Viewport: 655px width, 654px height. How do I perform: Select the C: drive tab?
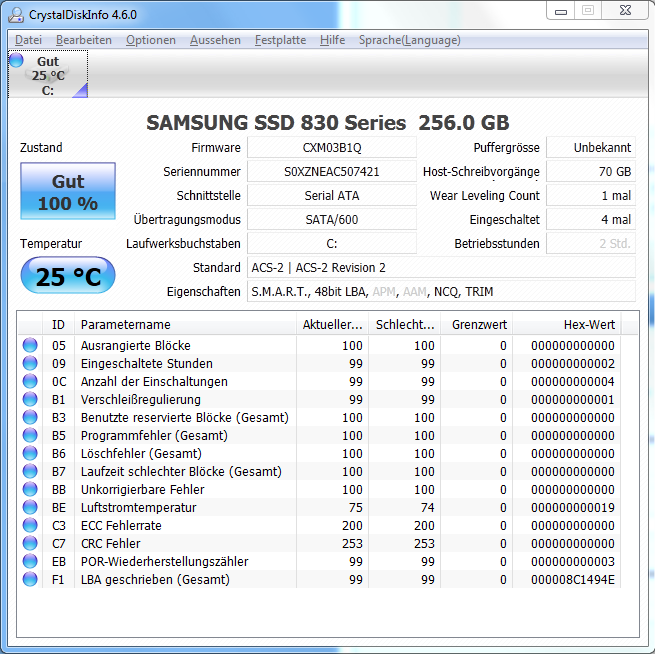[48, 74]
